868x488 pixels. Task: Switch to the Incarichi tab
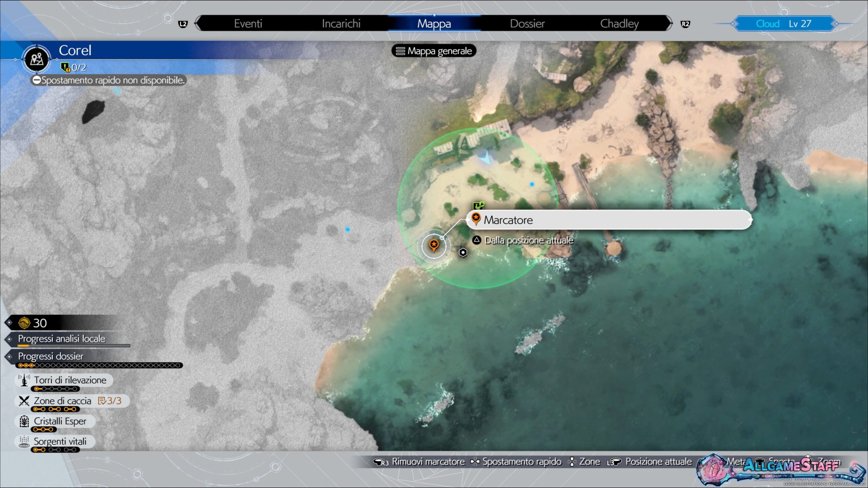[x=341, y=24]
